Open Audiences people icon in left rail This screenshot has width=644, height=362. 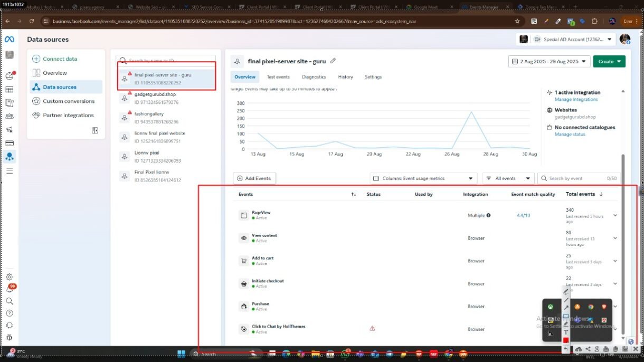click(10, 116)
